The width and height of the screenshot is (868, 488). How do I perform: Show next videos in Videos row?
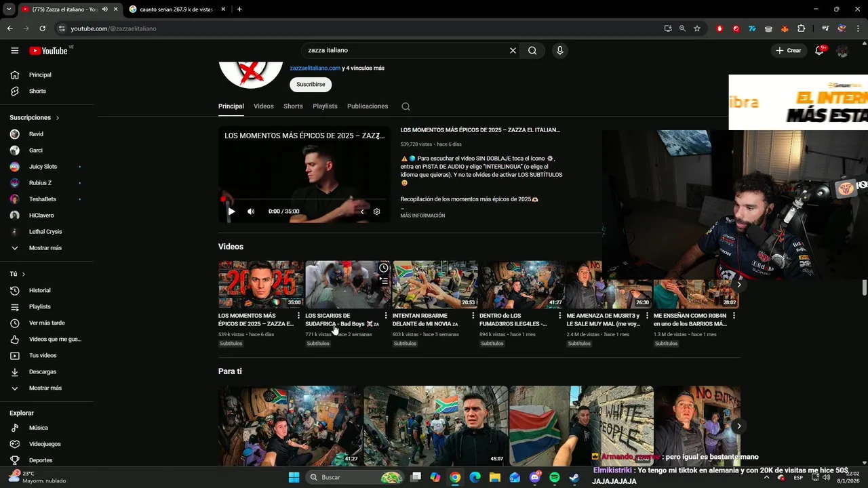[738, 285]
